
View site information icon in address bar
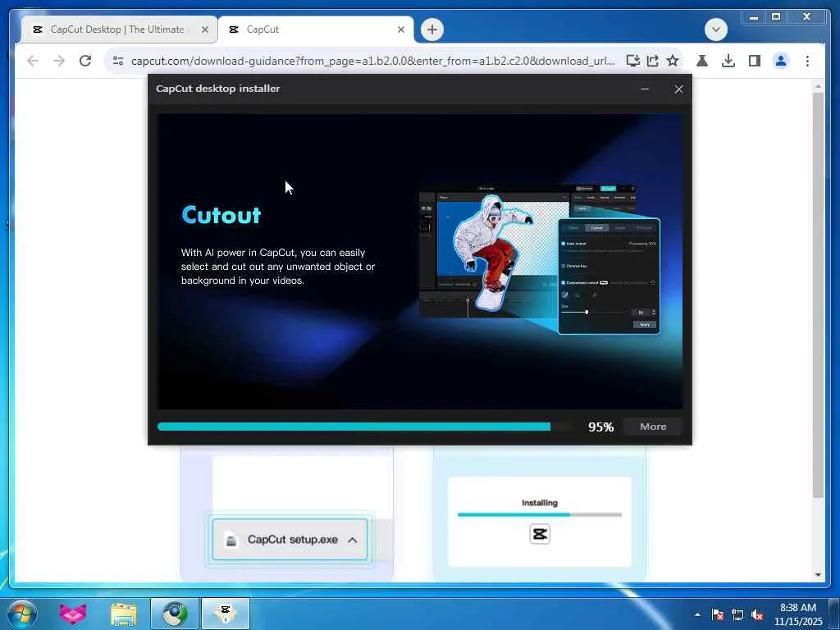[118, 61]
